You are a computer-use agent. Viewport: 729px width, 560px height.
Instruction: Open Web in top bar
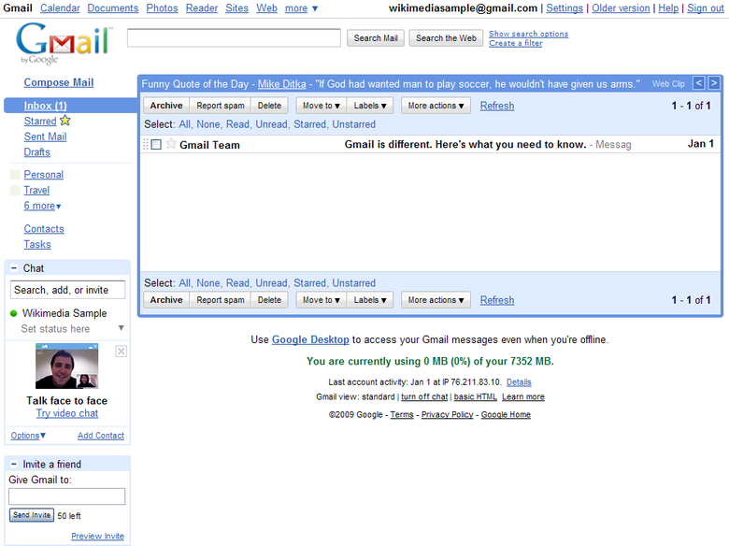(267, 8)
